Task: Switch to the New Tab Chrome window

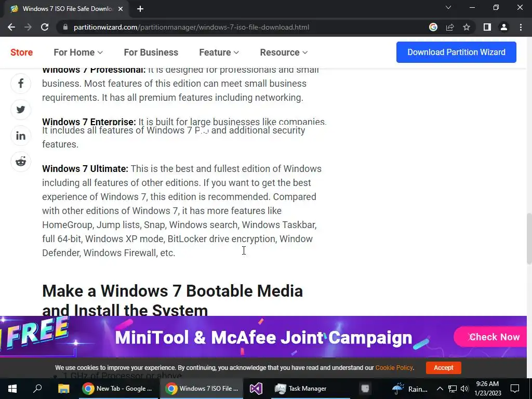Action: 118,389
